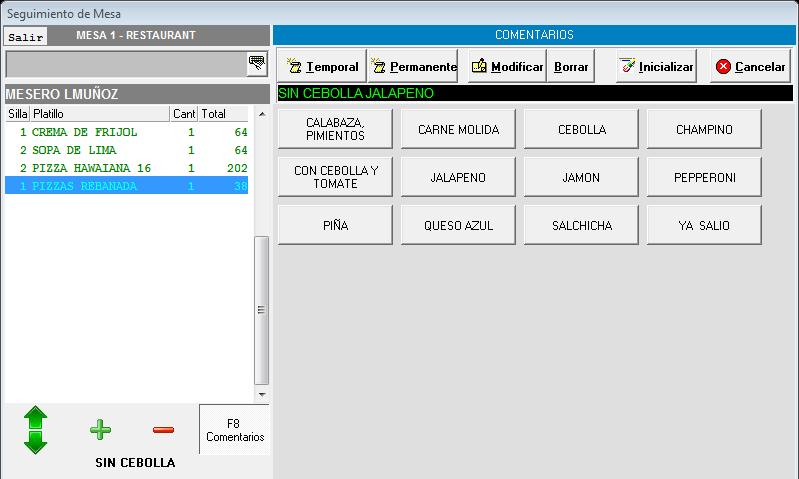Click the green plus quantity icon
799x479 pixels.
click(100, 430)
